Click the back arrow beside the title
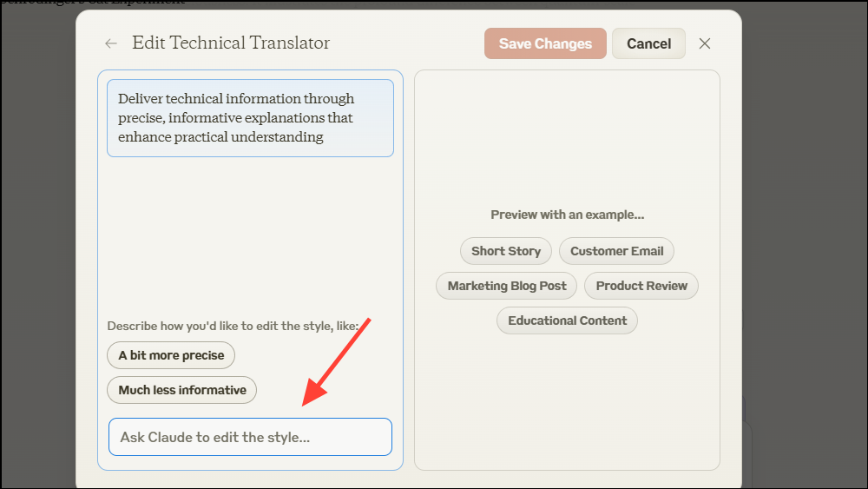The width and height of the screenshot is (868, 489). pos(110,43)
